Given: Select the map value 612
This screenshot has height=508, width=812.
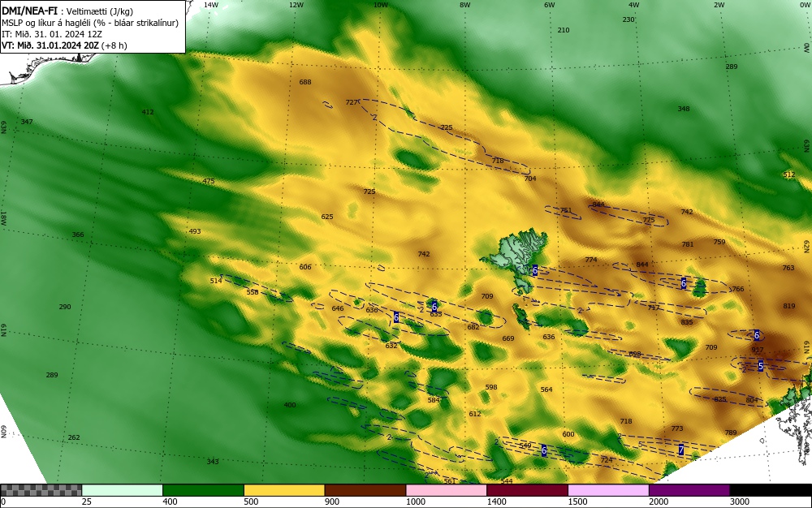Looking at the screenshot, I should pos(475,414).
